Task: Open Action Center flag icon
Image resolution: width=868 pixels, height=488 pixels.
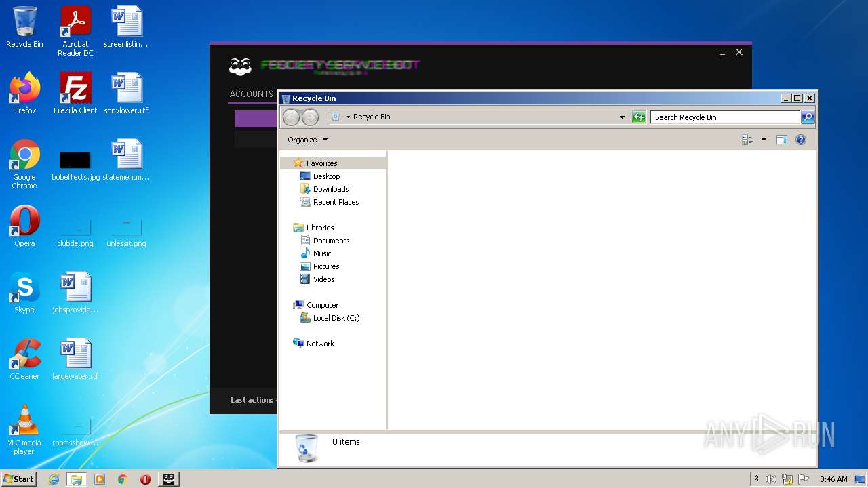Action: click(804, 479)
